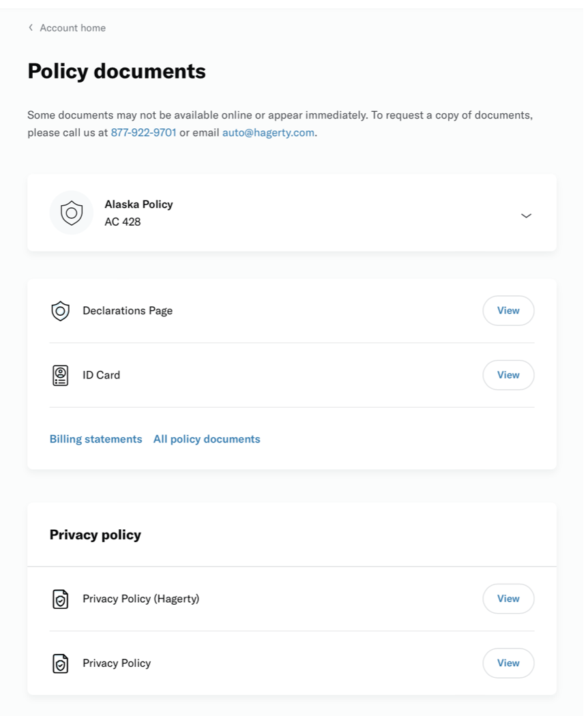Click the shield badge inside the policy circle
This screenshot has height=716, width=588.
(71, 213)
